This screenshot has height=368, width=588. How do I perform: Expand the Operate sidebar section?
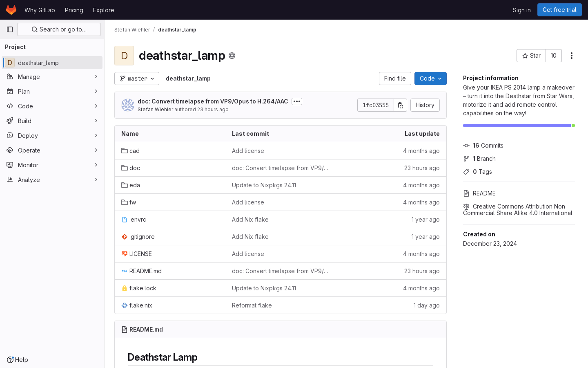pos(52,150)
